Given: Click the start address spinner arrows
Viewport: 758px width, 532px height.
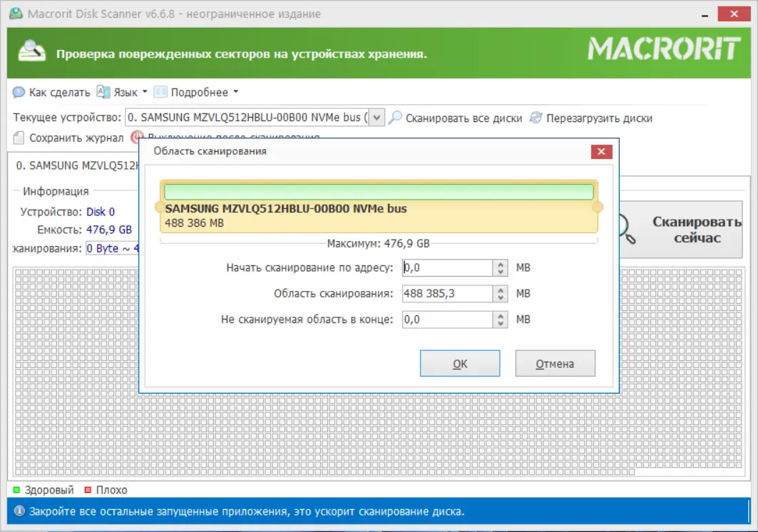Looking at the screenshot, I should 501,268.
